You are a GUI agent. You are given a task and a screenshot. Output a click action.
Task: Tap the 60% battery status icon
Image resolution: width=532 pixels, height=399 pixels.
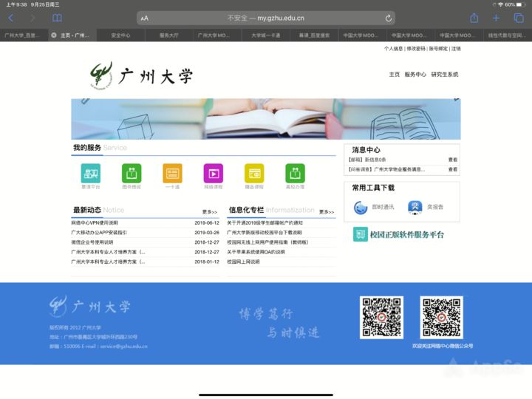pos(521,4)
